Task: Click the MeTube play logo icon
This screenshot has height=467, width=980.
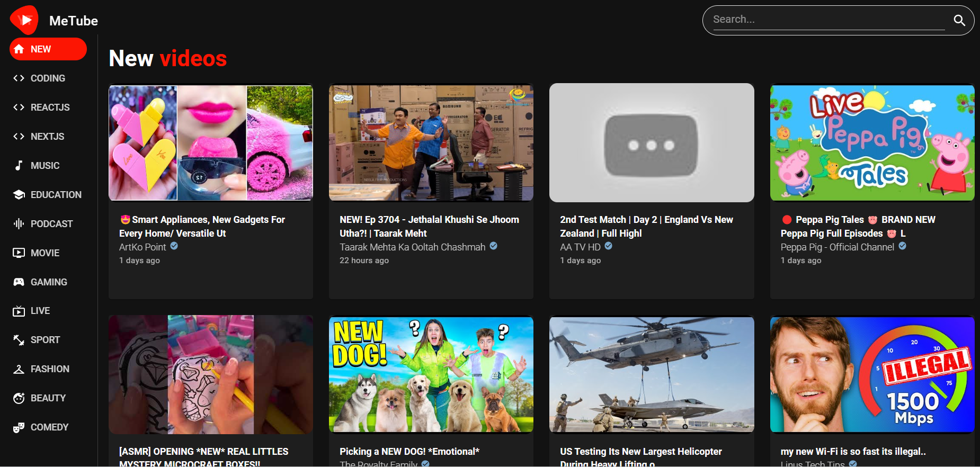Action: (x=24, y=20)
